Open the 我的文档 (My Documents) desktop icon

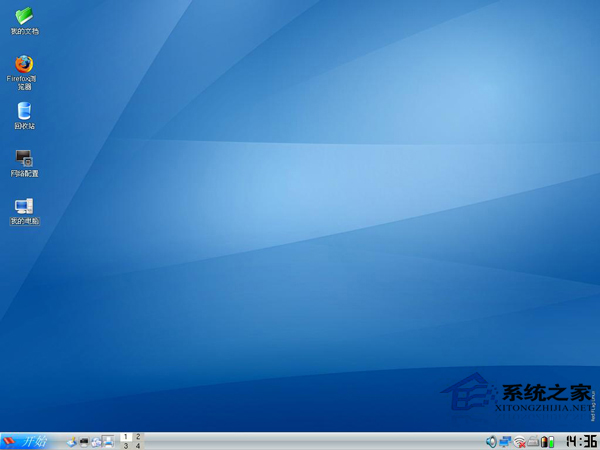click(24, 16)
